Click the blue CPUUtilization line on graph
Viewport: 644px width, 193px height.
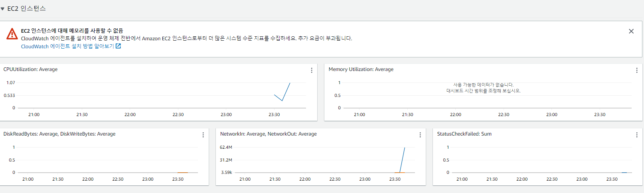(x=286, y=92)
